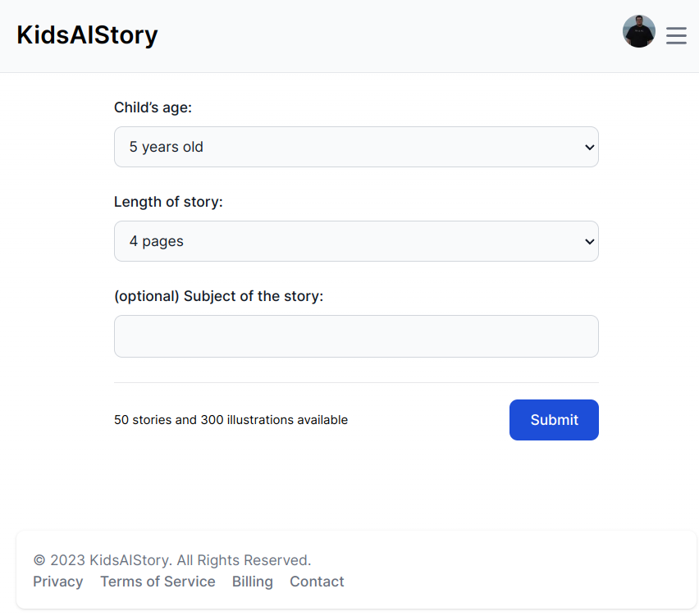Image resolution: width=699 pixels, height=616 pixels.
Task: Click the chevron beside 5 years old
Action: [x=589, y=147]
